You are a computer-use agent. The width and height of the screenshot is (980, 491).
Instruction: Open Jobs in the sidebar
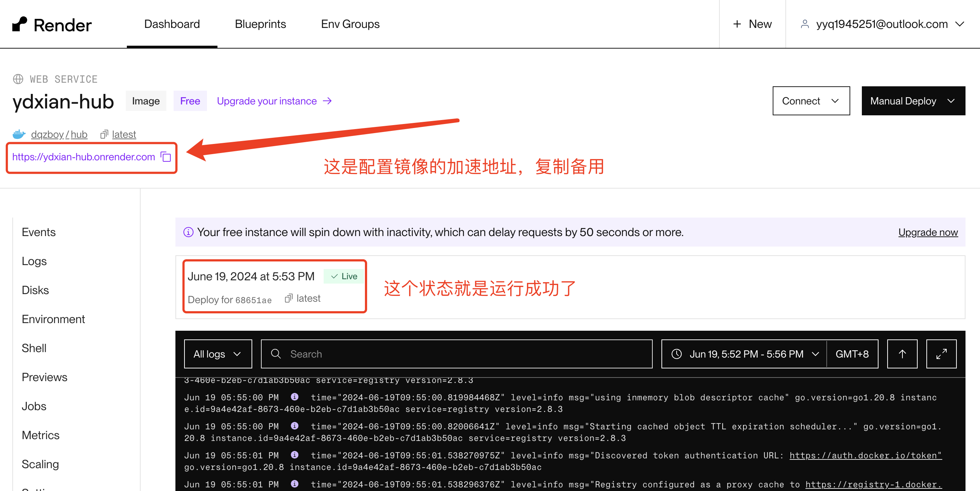point(34,406)
